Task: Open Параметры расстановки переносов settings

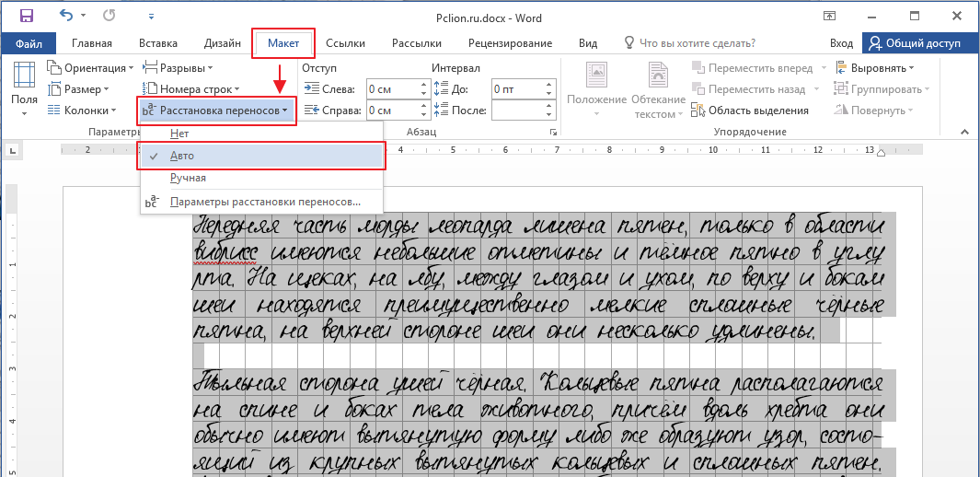Action: tap(265, 202)
